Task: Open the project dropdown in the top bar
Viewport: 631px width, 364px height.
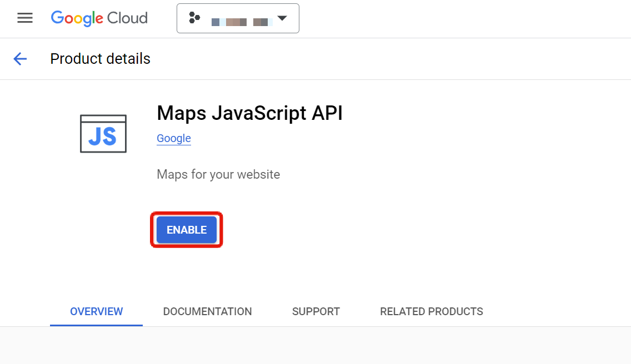Action: 238,18
